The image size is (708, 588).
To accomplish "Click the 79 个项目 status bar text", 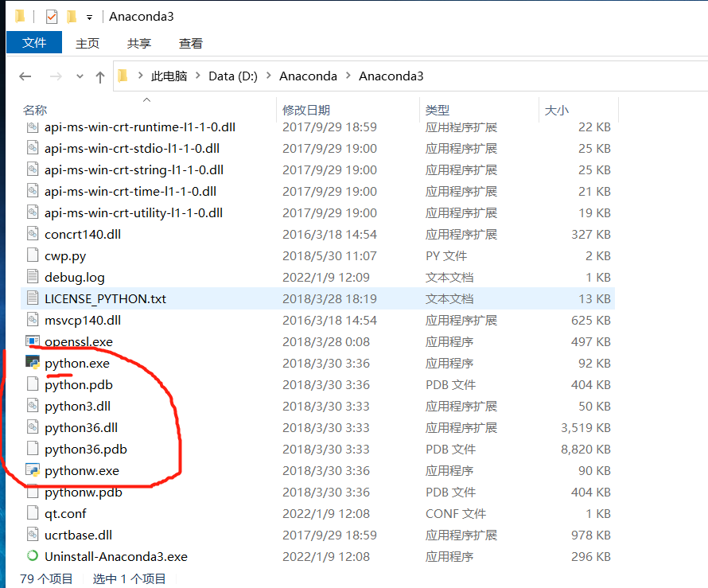I will (46, 578).
